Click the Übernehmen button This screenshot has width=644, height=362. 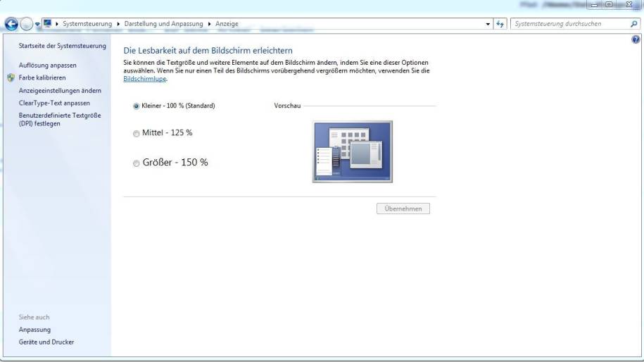(403, 208)
